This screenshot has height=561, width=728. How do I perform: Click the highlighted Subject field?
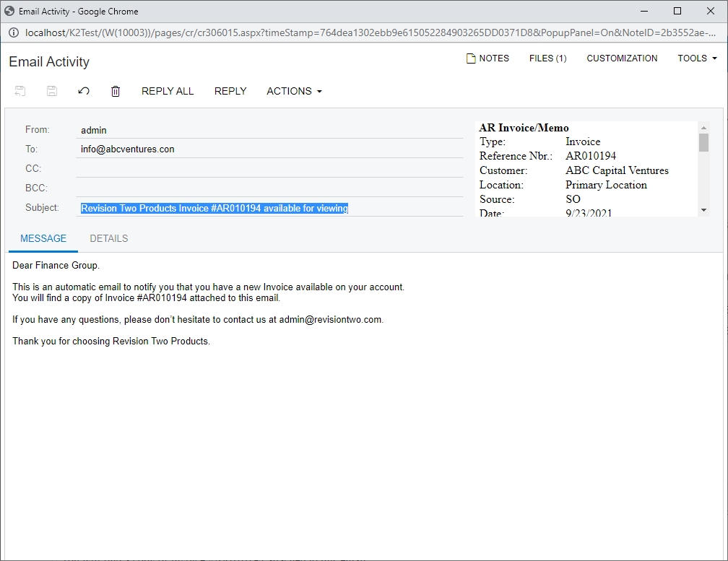click(x=269, y=208)
